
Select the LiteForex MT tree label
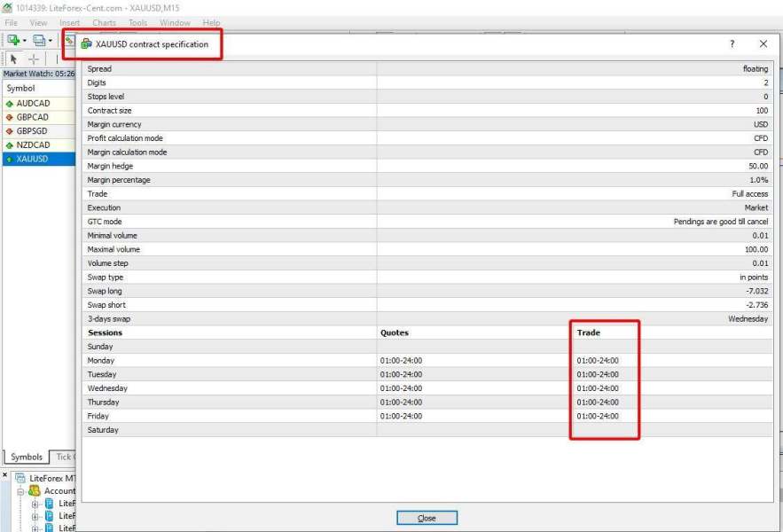52,479
